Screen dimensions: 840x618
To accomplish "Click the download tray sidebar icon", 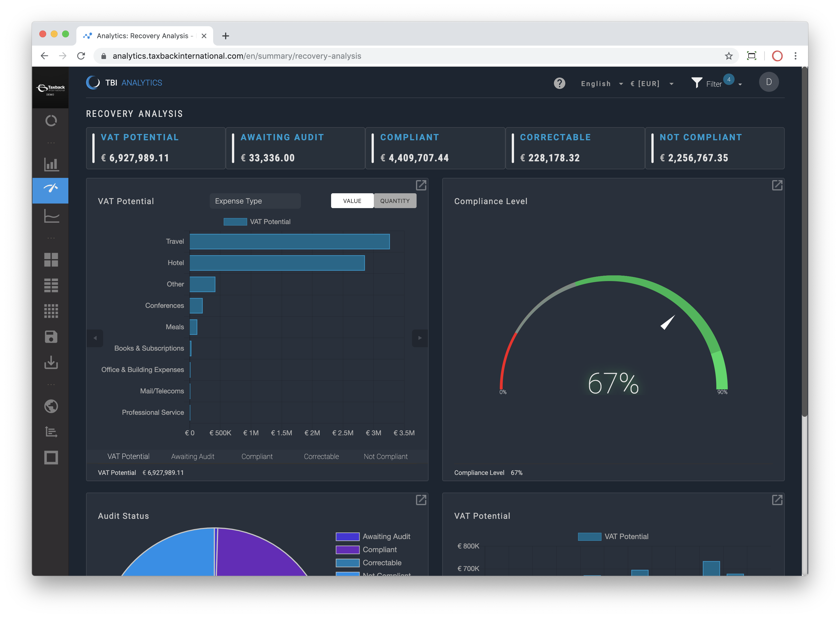I will [51, 362].
